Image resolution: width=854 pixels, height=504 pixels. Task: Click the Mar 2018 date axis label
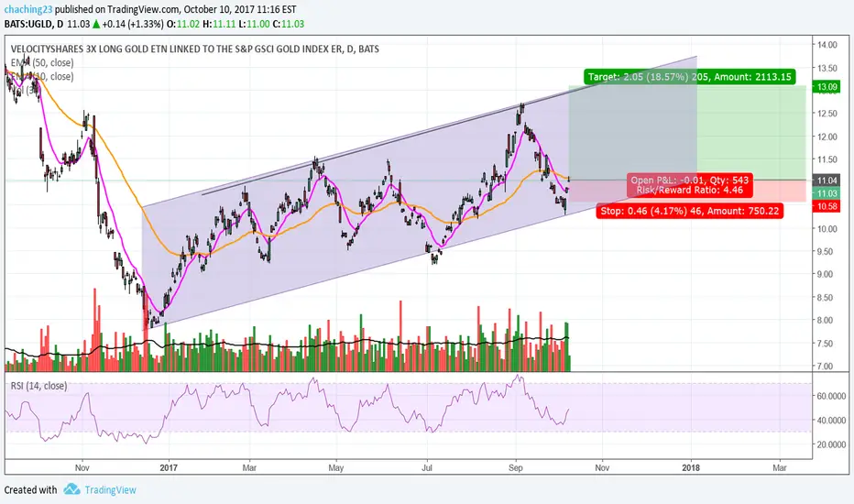pos(780,468)
